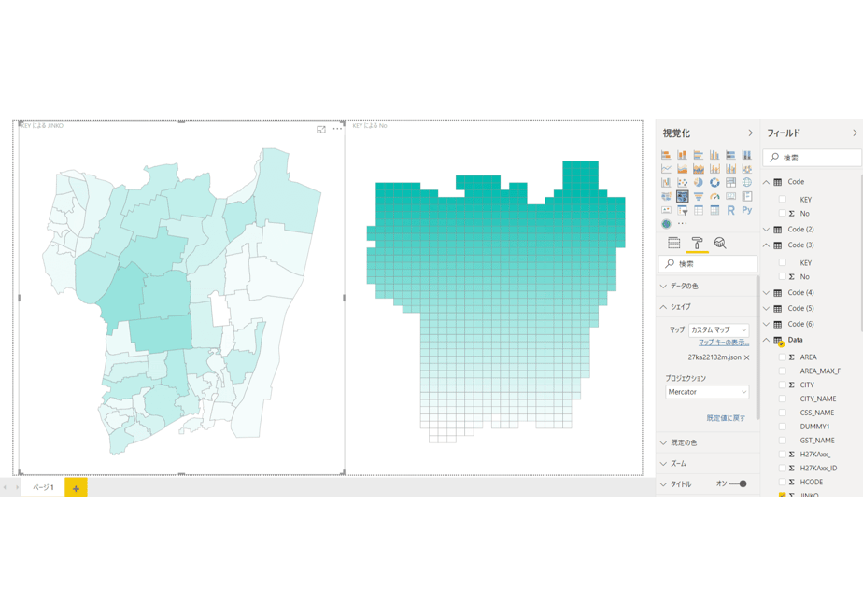Select the R script visual icon

click(x=730, y=210)
